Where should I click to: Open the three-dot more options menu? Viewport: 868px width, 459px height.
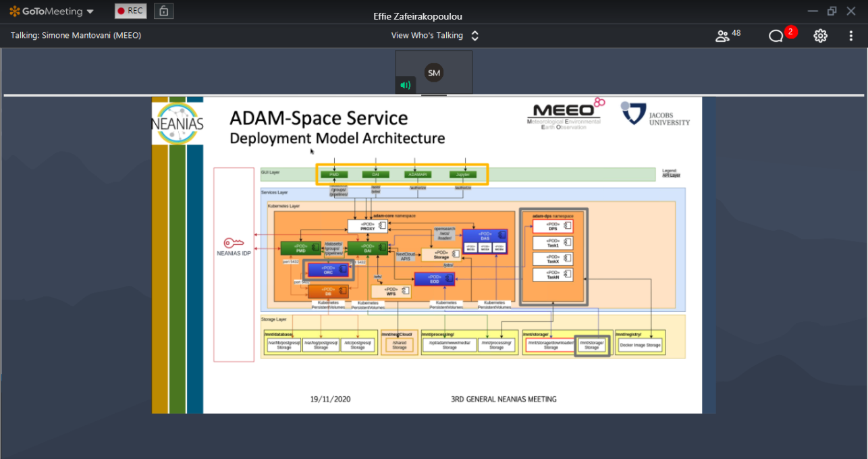(x=851, y=36)
